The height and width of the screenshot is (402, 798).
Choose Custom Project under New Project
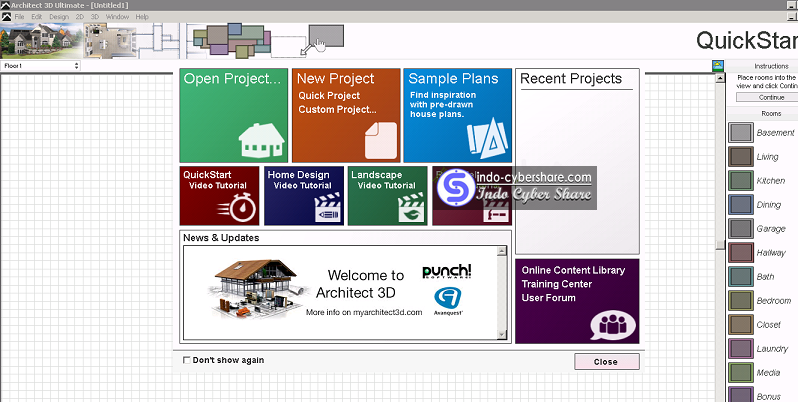(x=337, y=109)
